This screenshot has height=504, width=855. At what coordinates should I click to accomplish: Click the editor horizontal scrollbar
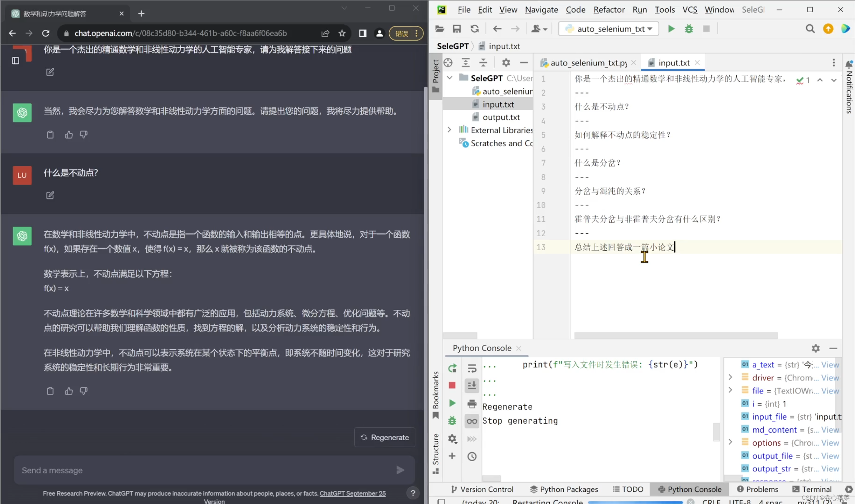pyautogui.click(x=676, y=335)
